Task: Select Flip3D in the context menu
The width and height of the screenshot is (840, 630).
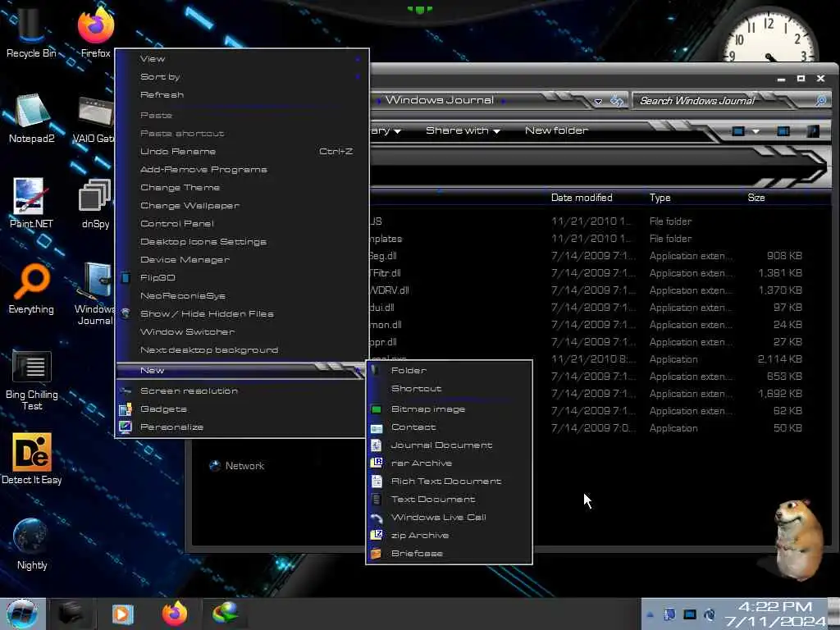Action: 242,277
